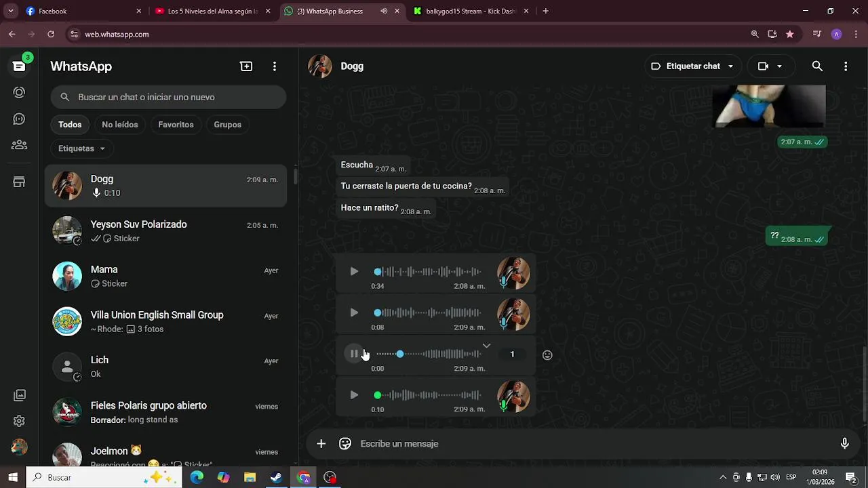Open the Communities icon in sidebar

pos(19,145)
